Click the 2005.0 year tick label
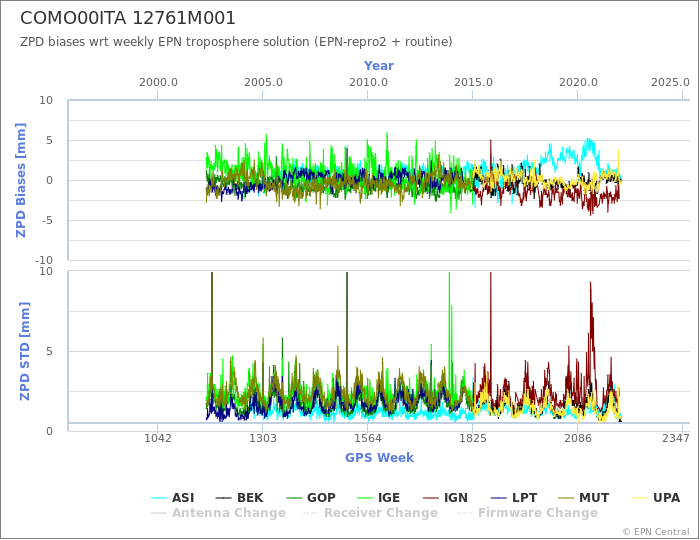 coord(263,83)
